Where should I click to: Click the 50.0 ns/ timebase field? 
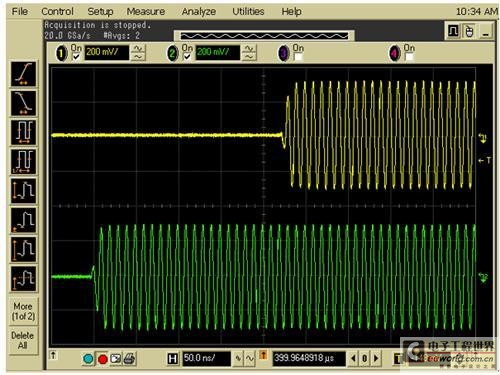[206, 359]
